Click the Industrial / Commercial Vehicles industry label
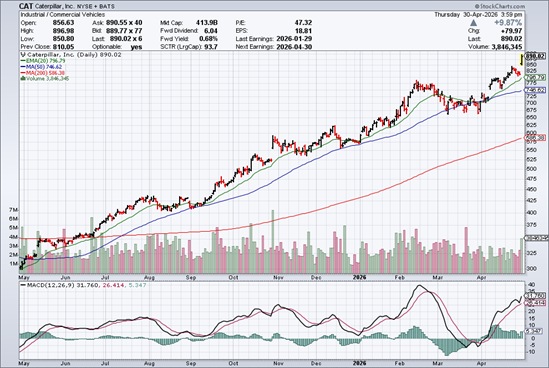The height and width of the screenshot is (368, 549). (62, 15)
